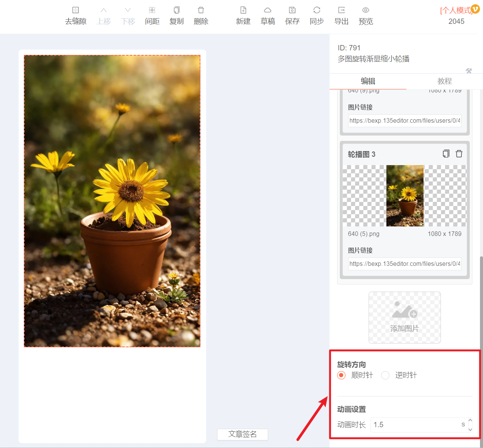Click the 2045 number at top right
Screen dimensions: 483x448
[x=456, y=22]
